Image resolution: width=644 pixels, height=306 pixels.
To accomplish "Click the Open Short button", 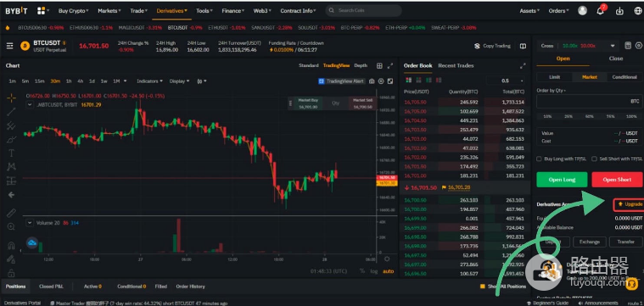I will (617, 180).
